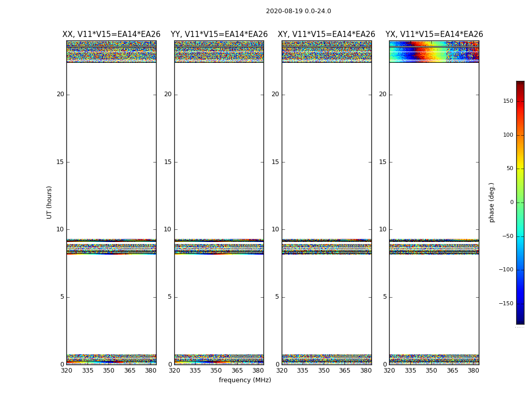Click the colorbar tick label −100
The height and width of the screenshot is (405, 532).
(506, 269)
